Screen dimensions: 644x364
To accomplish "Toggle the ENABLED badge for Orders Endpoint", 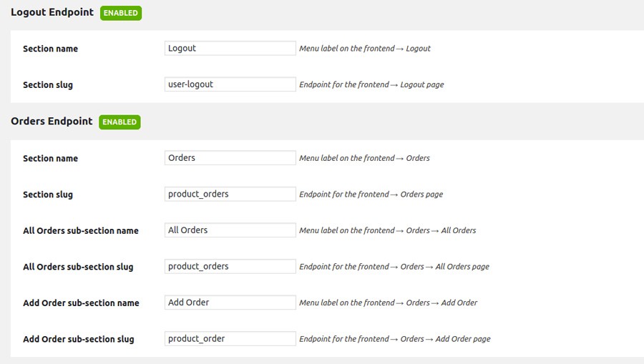I will 119,122.
